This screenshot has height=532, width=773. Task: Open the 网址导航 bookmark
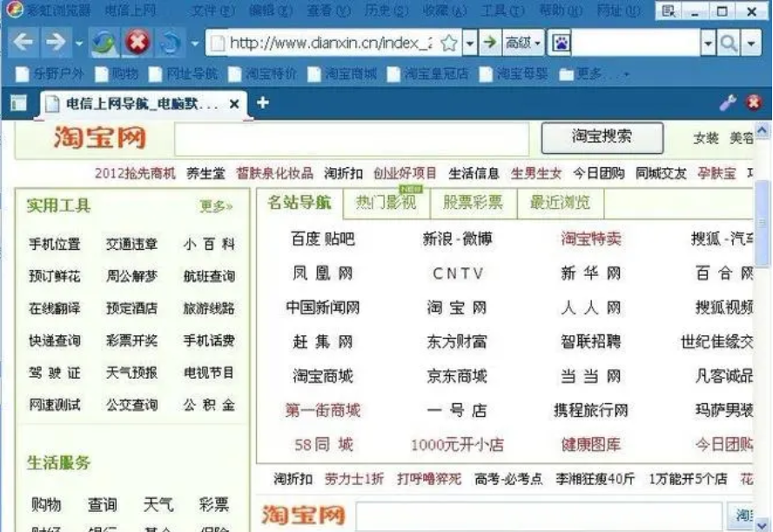coord(184,74)
